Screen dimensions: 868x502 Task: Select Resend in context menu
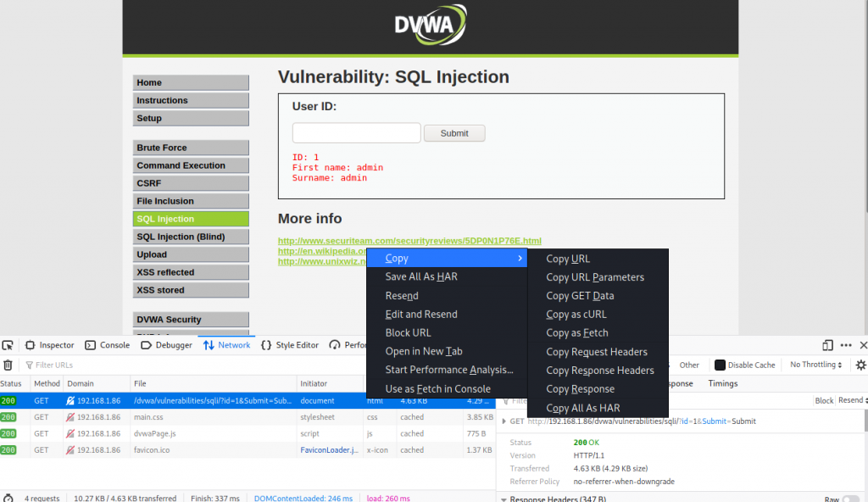click(447, 296)
